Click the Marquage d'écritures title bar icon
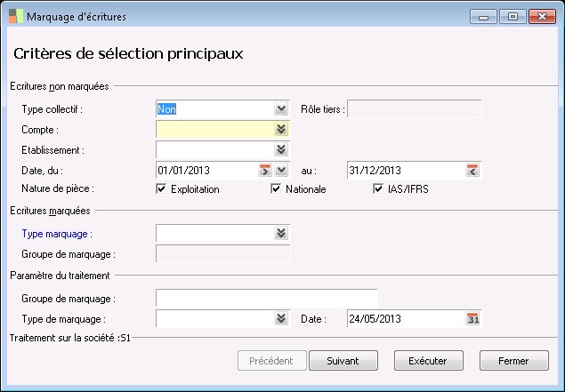 15,17
